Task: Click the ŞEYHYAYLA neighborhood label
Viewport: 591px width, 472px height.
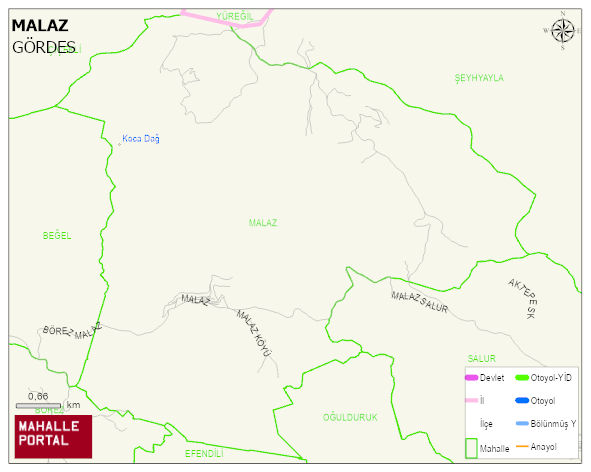Action: point(479,78)
